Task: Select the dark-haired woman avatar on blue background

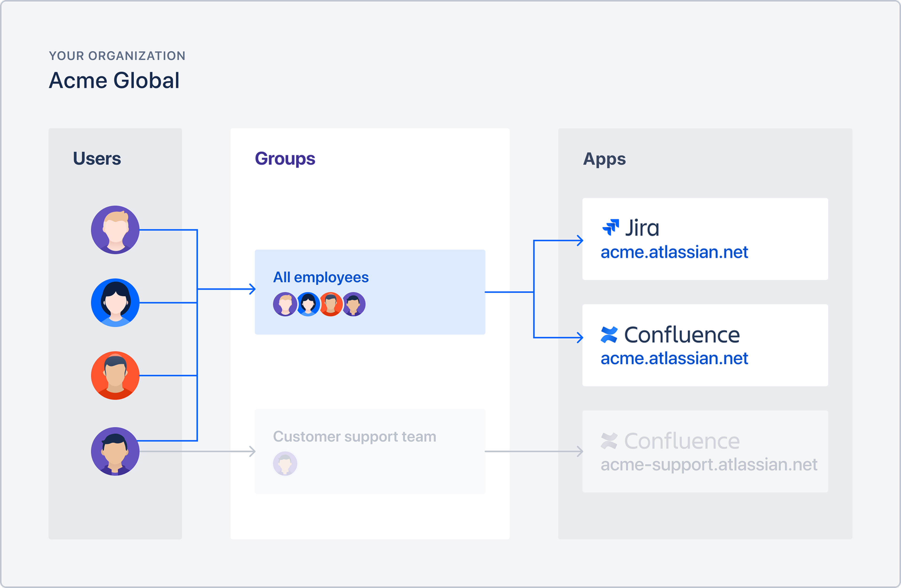Action: pyautogui.click(x=115, y=302)
